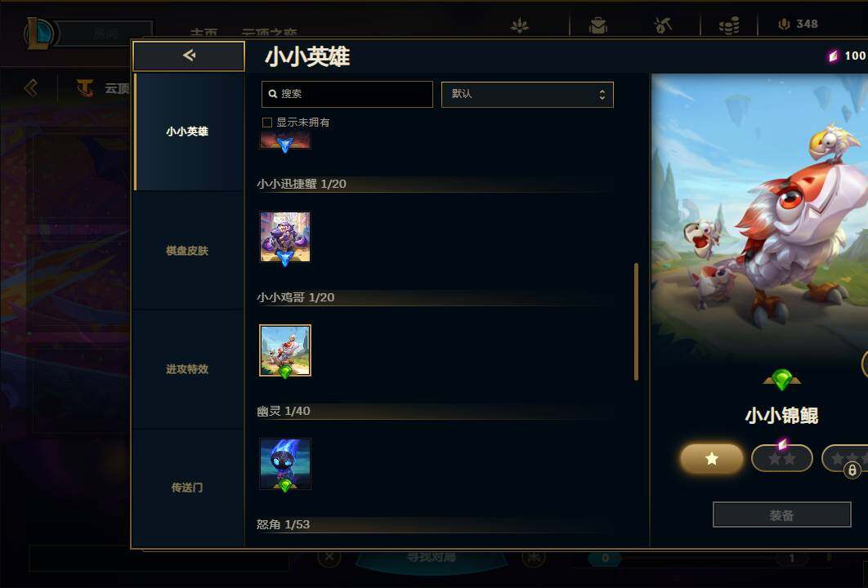Screen dimensions: 868x588
Task: Open the 默认 sort dropdown
Action: (527, 95)
